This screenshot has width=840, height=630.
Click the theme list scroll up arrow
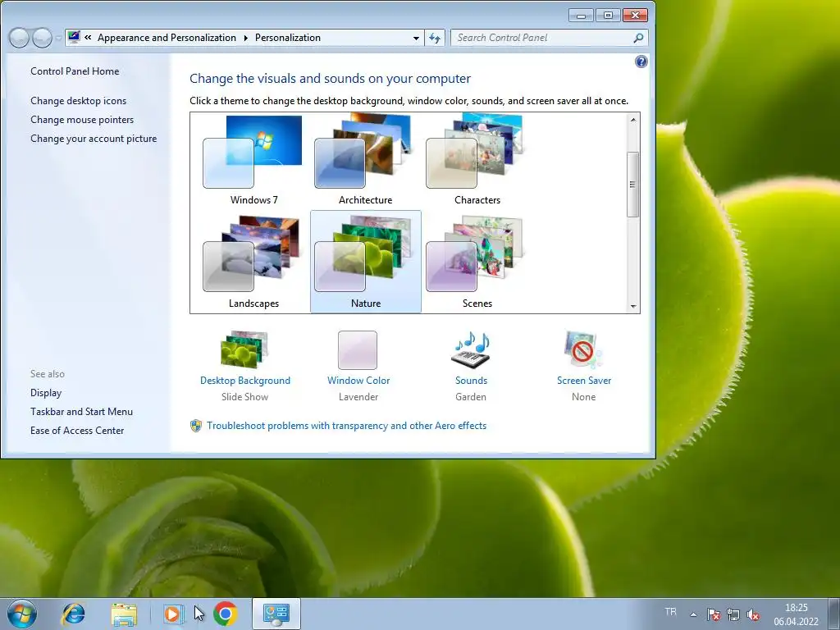[633, 120]
